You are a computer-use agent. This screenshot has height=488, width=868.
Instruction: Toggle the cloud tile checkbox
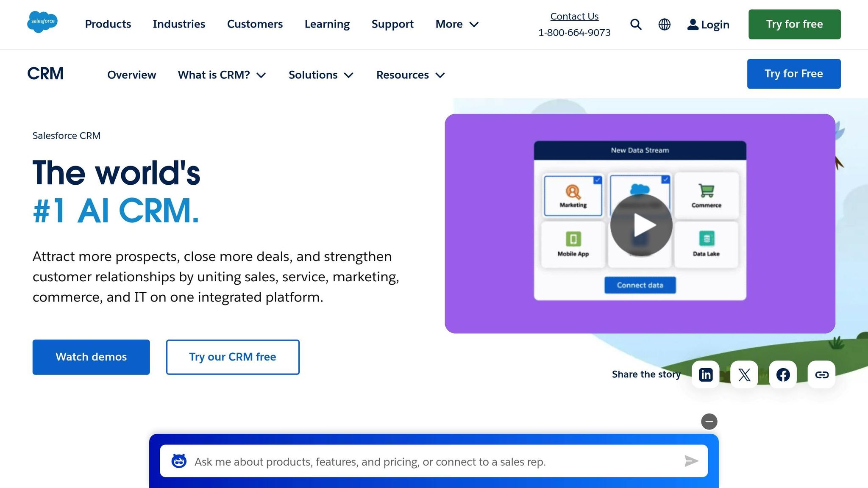pyautogui.click(x=665, y=180)
